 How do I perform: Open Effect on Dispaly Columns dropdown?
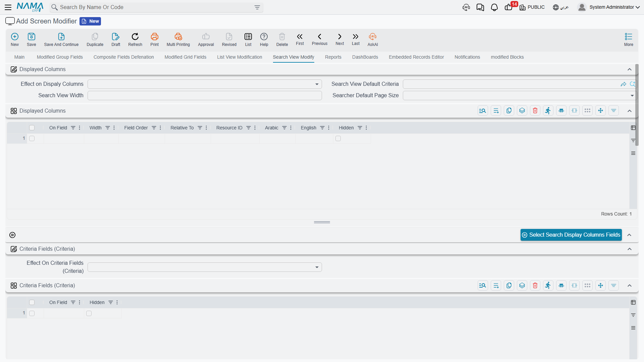[x=205, y=84]
